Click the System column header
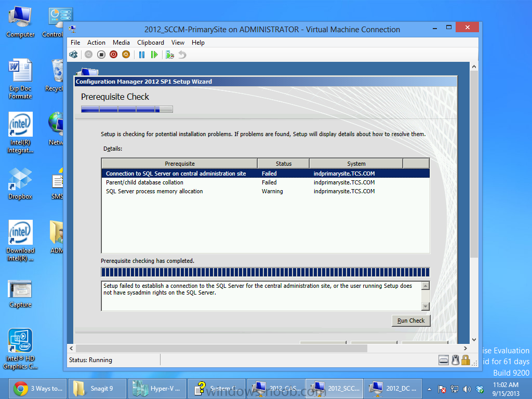Image resolution: width=532 pixels, height=399 pixels. 356,164
